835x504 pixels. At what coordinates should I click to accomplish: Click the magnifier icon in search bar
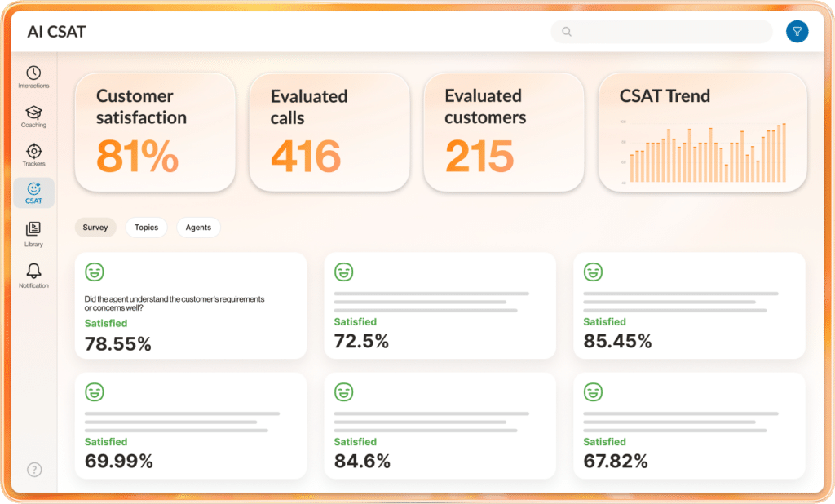[567, 32]
